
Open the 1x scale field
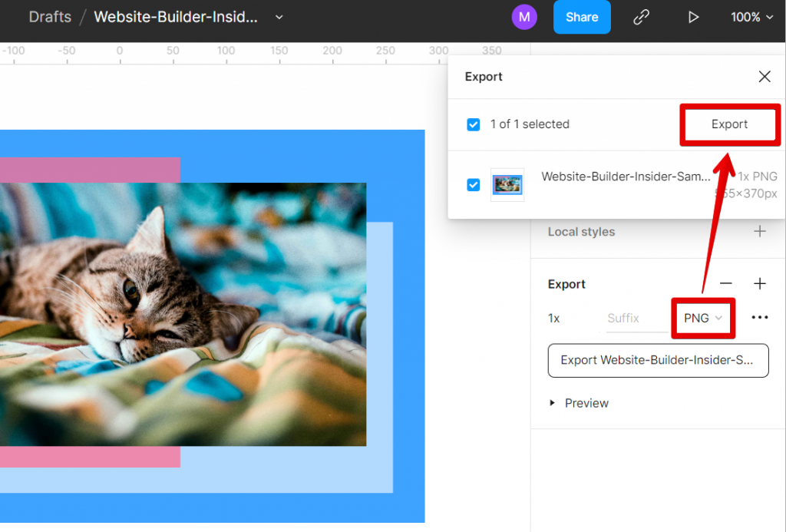coord(554,319)
